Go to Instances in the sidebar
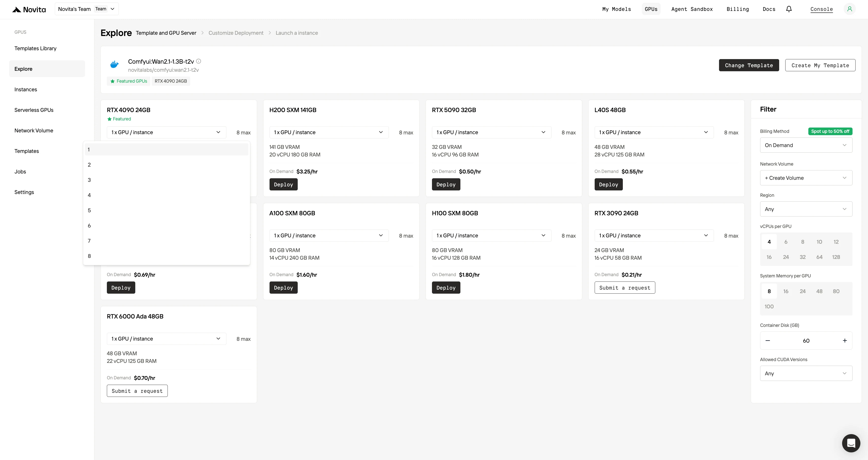Image resolution: width=868 pixels, height=460 pixels. 47,89
